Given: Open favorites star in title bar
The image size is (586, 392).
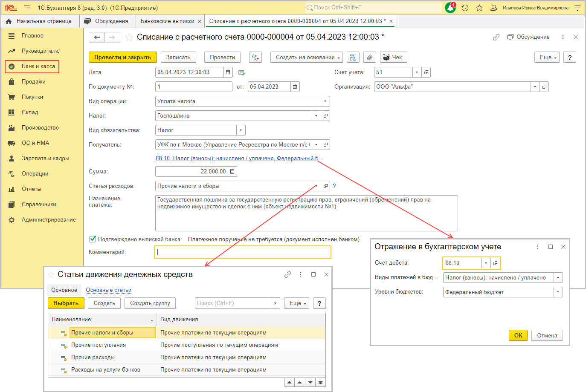Looking at the screenshot, I should [479, 8].
